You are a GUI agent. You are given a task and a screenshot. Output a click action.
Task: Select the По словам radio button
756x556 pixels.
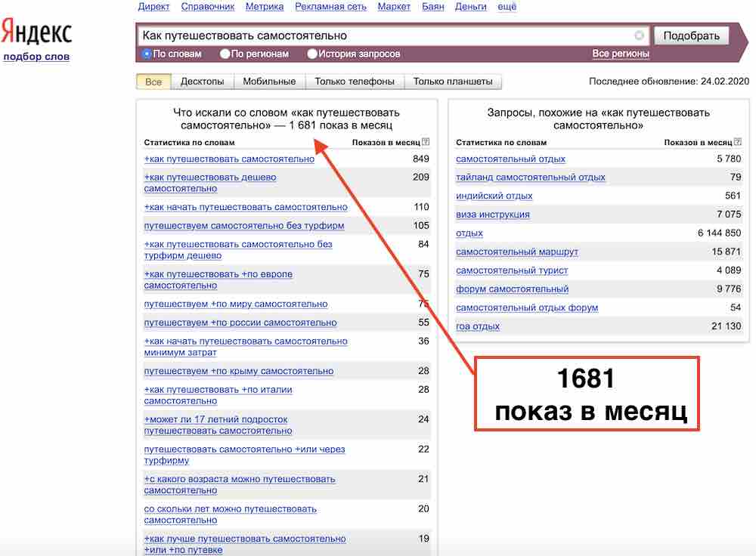147,54
